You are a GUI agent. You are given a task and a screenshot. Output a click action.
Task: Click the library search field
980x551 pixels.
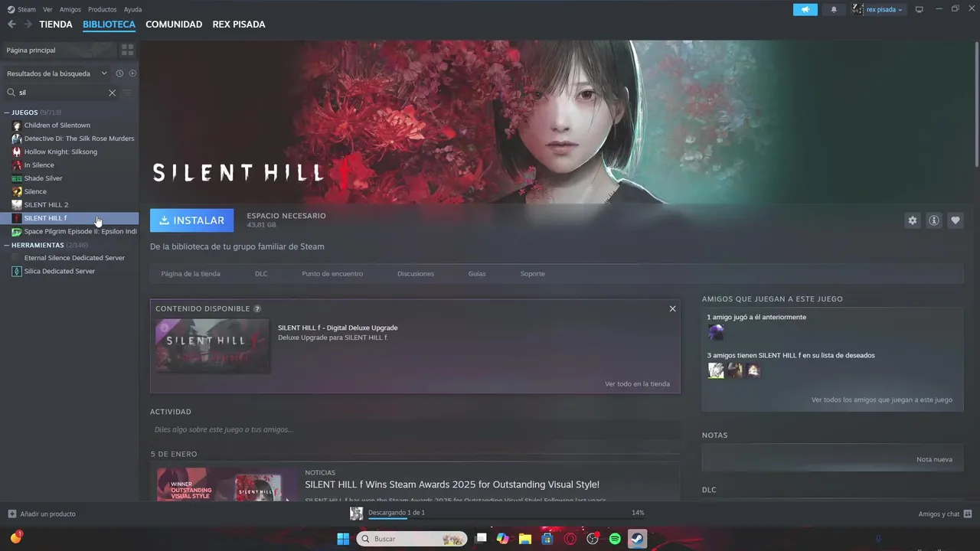coord(61,93)
